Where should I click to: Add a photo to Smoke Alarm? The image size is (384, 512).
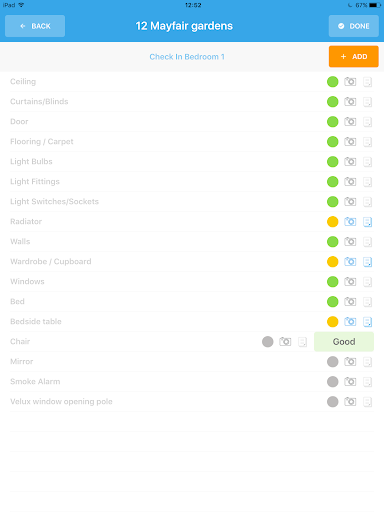[350, 381]
